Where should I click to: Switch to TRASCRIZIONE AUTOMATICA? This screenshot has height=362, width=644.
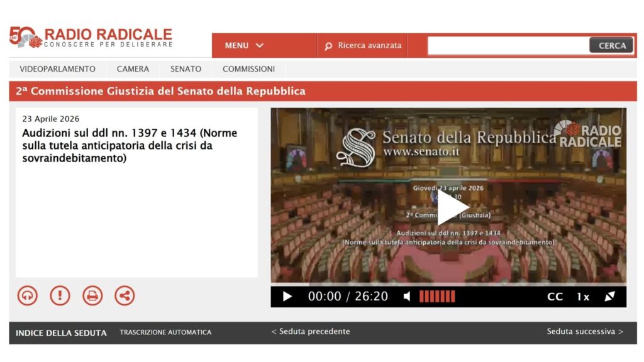(165, 332)
